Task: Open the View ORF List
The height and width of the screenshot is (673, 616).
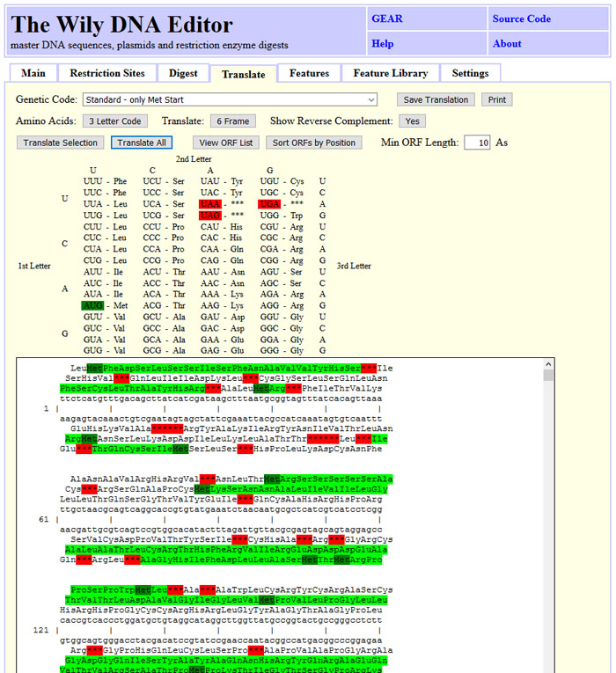Action: 226,143
